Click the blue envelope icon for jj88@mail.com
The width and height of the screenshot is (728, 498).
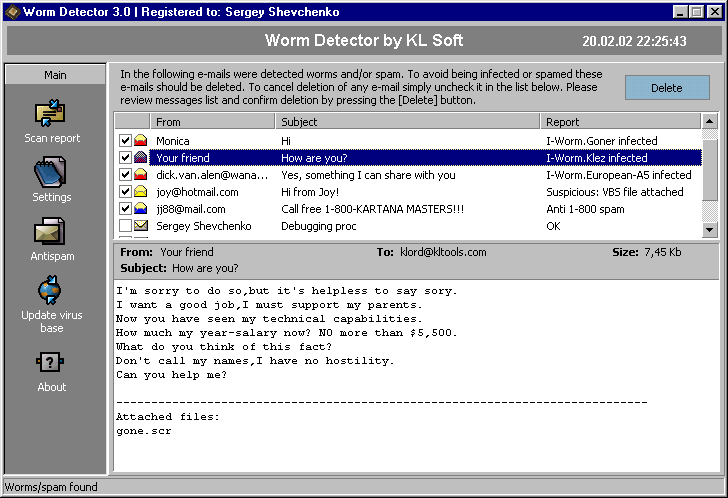coord(141,209)
